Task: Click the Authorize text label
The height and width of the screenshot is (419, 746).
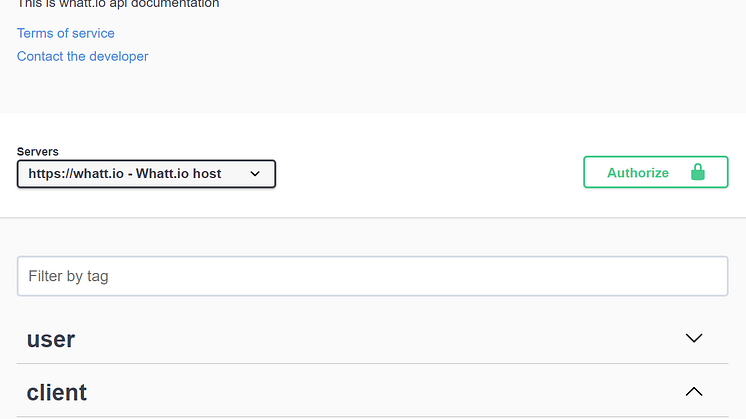Action: pos(638,173)
